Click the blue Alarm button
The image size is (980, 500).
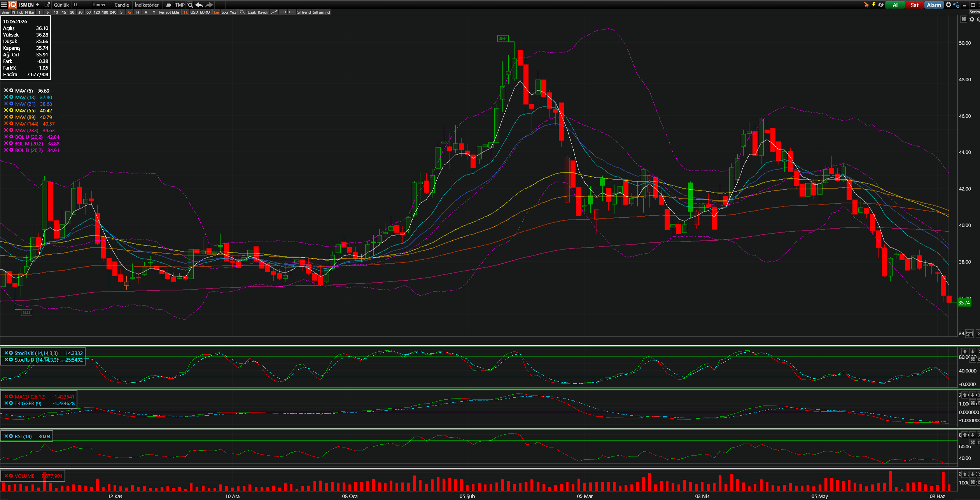click(934, 5)
